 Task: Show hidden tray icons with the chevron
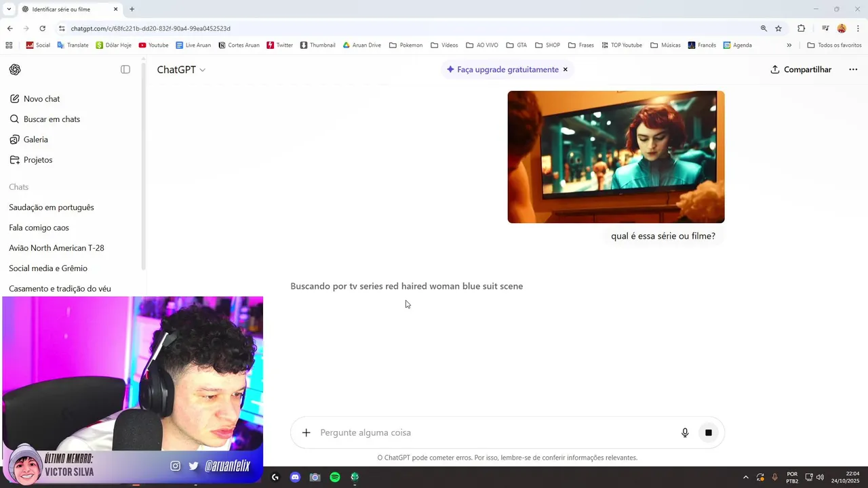tap(746, 477)
